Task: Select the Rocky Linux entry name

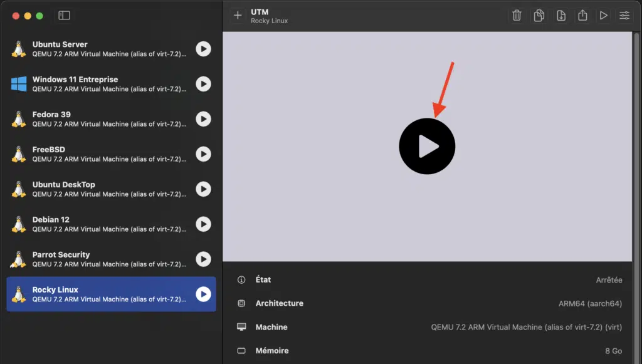Action: (55, 289)
